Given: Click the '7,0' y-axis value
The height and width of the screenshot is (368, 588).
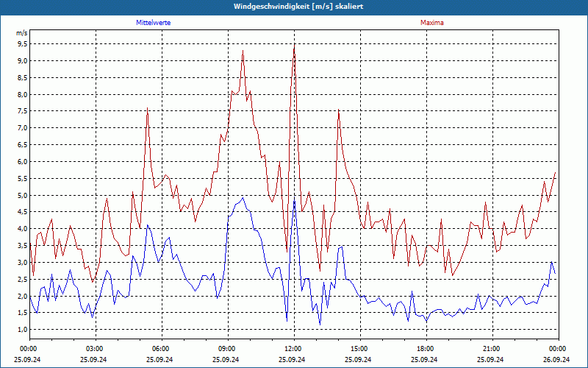Looking at the screenshot, I should [23, 128].
